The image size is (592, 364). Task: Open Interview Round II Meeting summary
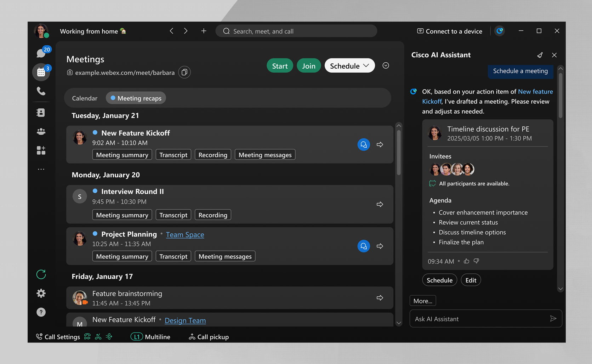coord(122,215)
